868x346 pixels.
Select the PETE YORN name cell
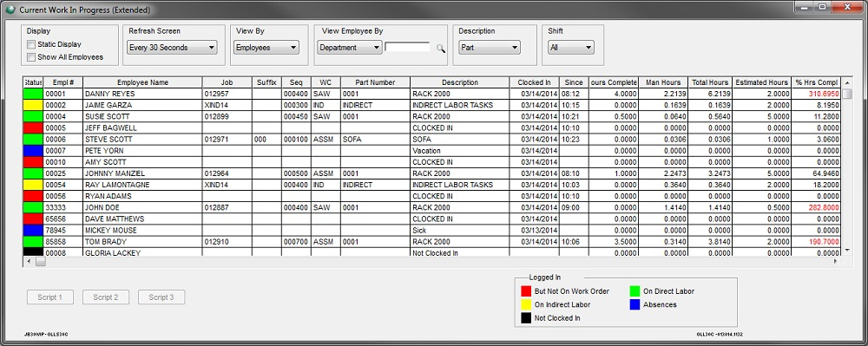[143, 150]
